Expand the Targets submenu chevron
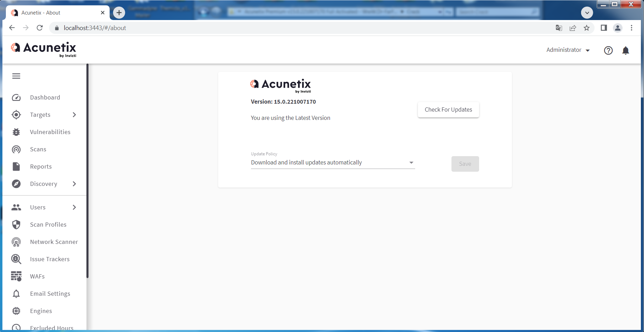Image resolution: width=644 pixels, height=332 pixels. point(74,115)
